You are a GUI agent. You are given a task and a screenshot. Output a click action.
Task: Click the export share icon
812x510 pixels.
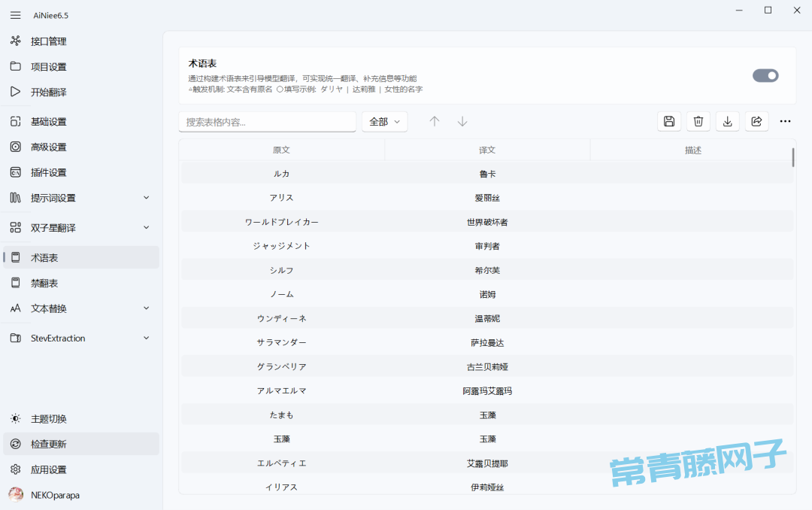[x=757, y=121]
